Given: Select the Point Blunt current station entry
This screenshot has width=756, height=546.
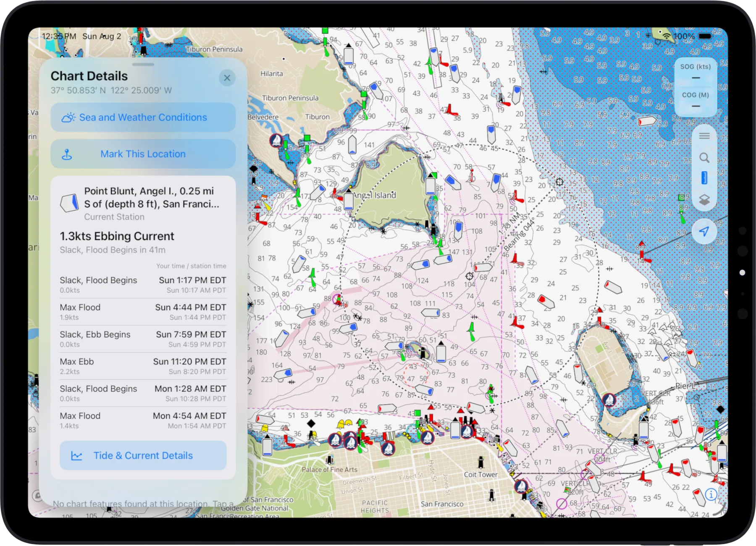Looking at the screenshot, I should click(143, 204).
